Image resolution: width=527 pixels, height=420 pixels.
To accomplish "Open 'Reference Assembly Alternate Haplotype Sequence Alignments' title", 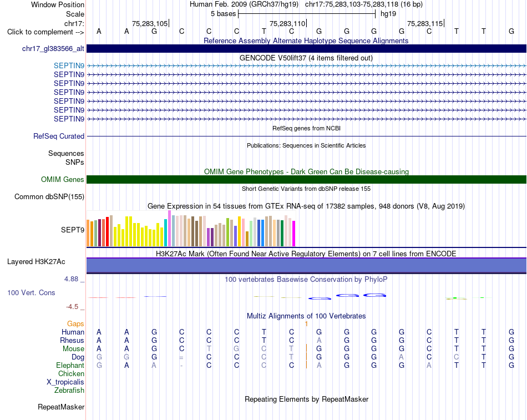I will coord(306,41).
